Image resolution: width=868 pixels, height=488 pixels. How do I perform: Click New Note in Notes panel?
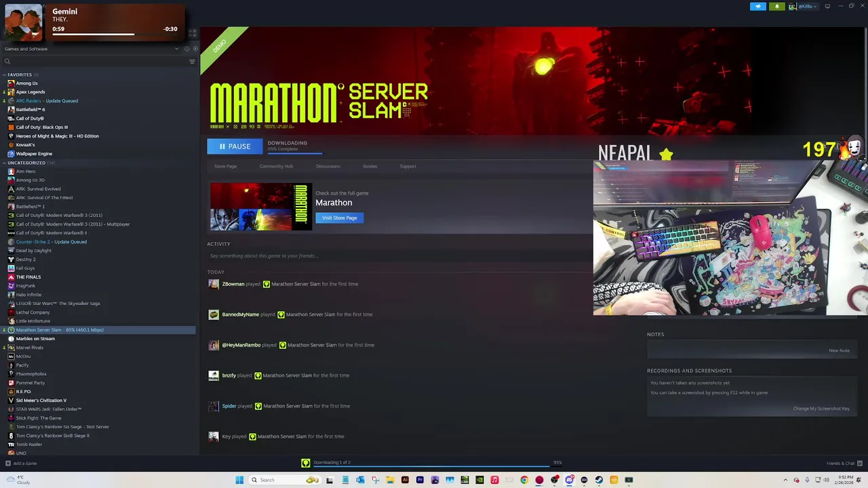coord(839,350)
